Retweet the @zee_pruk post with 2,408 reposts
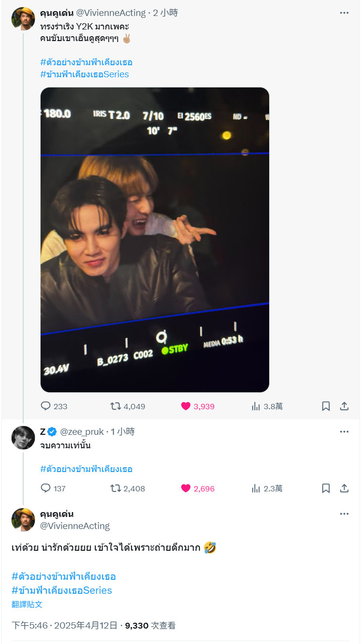 click(x=116, y=488)
